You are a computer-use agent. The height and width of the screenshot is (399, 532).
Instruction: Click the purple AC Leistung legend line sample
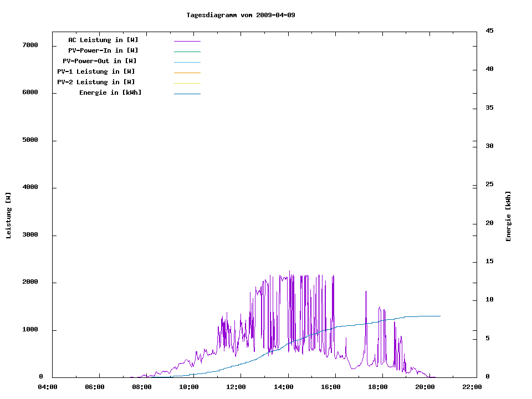[187, 41]
